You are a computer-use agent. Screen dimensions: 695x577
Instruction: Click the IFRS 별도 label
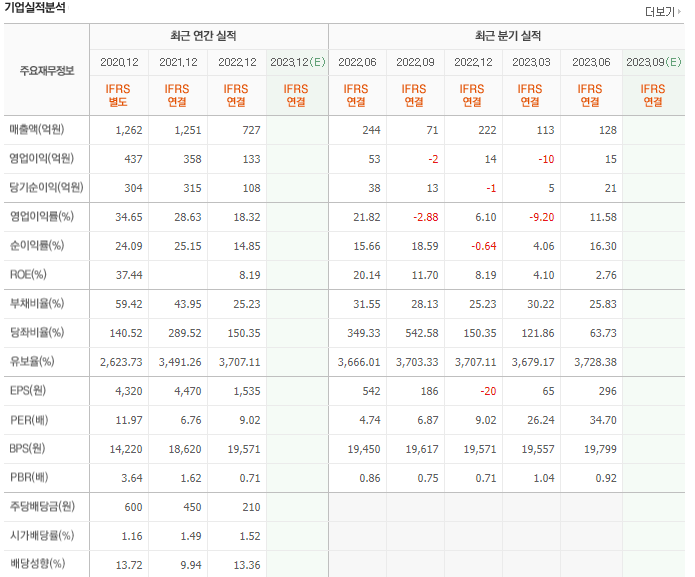(x=118, y=95)
